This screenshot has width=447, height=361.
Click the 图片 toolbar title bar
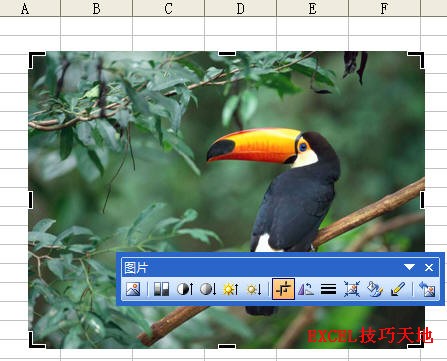260,267
